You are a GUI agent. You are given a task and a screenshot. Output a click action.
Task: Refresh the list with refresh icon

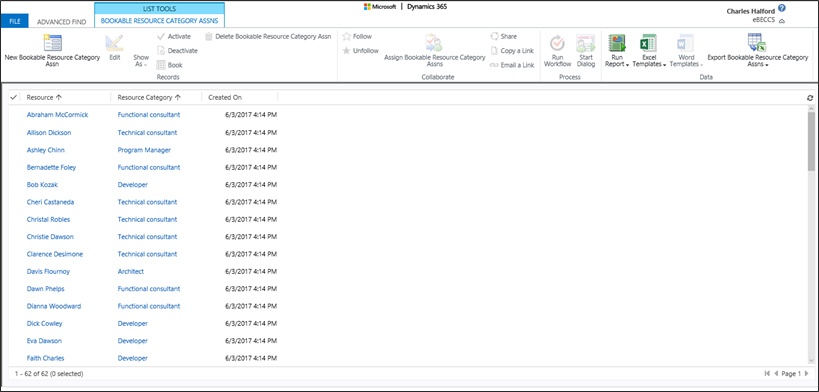[x=810, y=98]
